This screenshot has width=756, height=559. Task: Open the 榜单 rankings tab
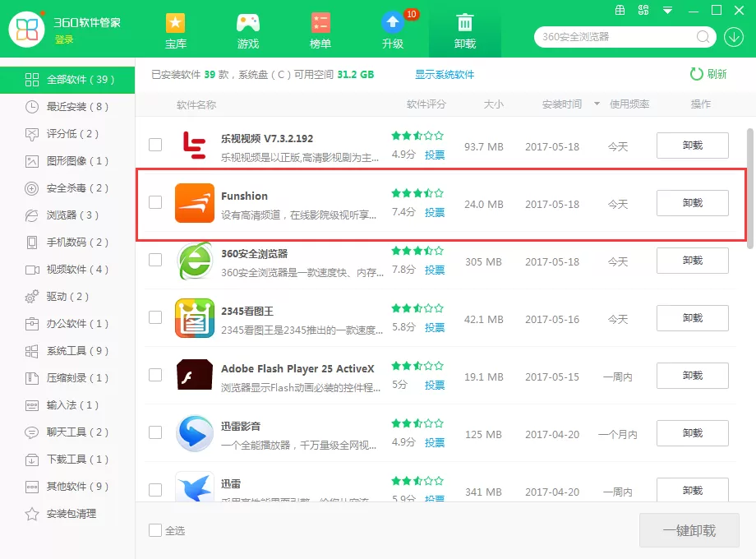[x=320, y=31]
